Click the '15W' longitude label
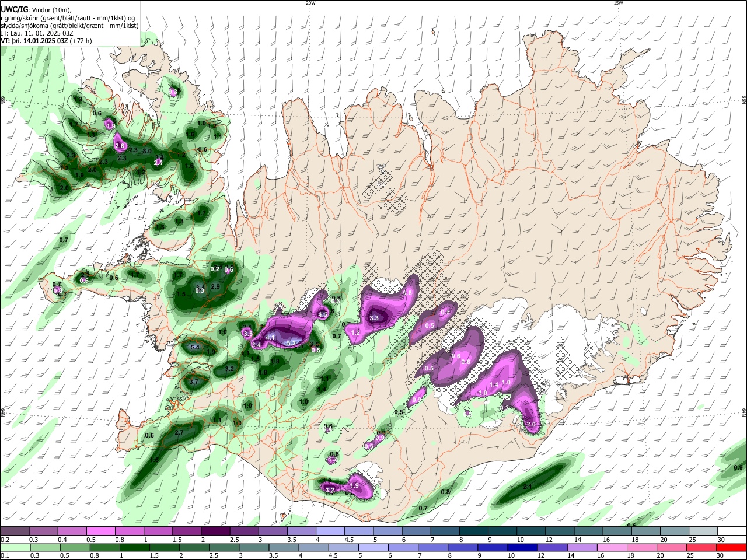The height and width of the screenshot is (560, 747). 618,3
